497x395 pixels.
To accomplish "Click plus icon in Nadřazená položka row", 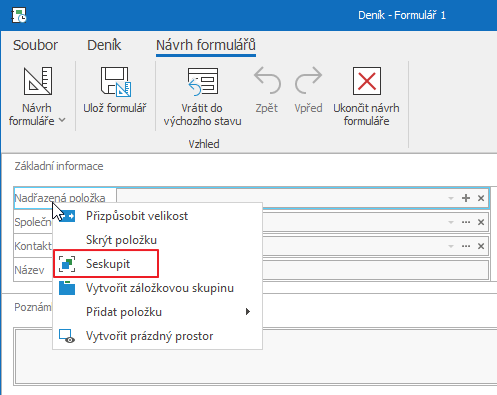I will coord(466,198).
